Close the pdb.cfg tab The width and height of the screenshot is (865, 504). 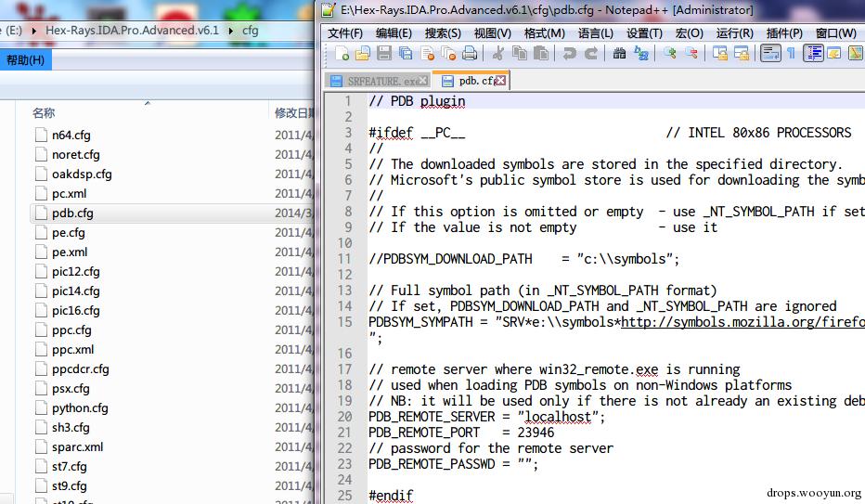(500, 82)
